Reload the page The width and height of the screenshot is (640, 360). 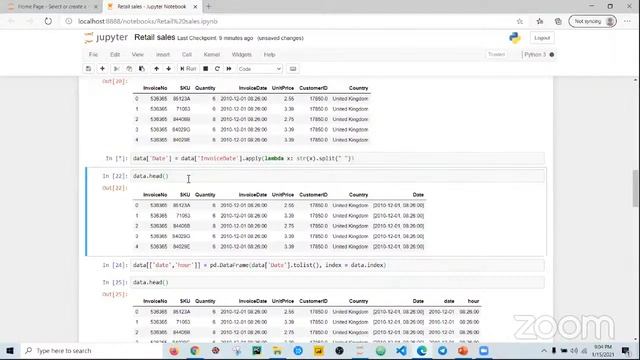[48, 21]
